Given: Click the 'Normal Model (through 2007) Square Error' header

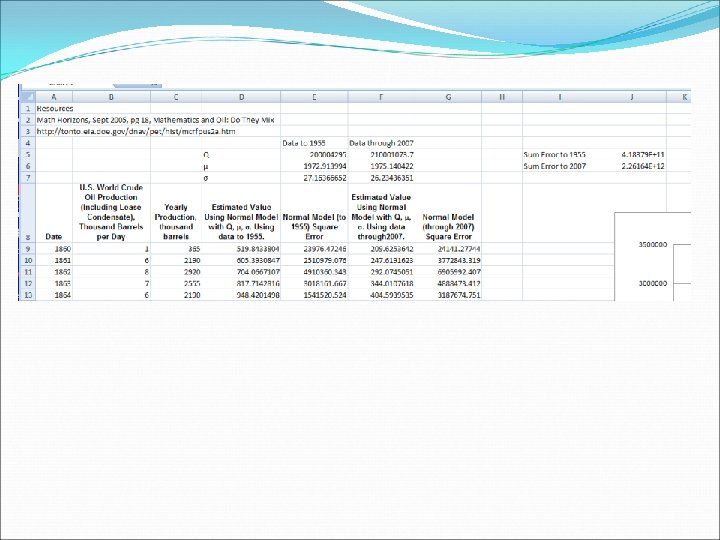Looking at the screenshot, I should 448,227.
